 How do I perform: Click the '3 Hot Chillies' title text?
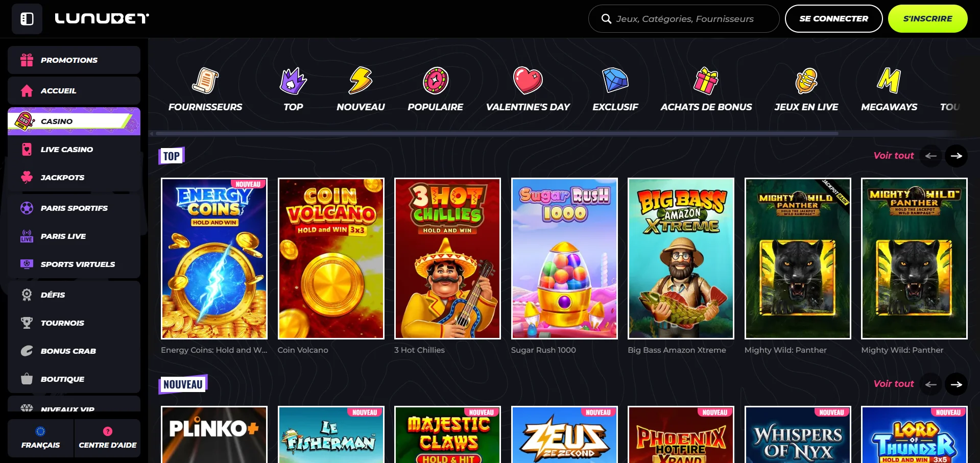pos(419,350)
